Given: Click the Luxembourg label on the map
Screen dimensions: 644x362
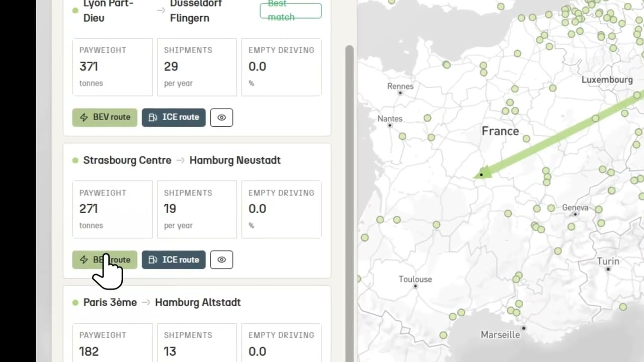Looking at the screenshot, I should point(607,80).
